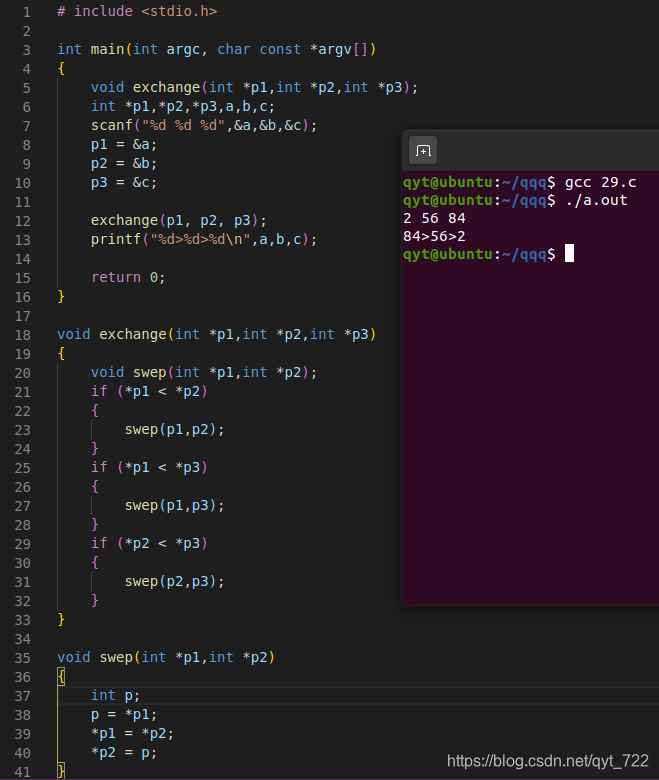The height and width of the screenshot is (780, 659).
Task: Click the 'swep(p1,p3);' call
Action: 175,505
